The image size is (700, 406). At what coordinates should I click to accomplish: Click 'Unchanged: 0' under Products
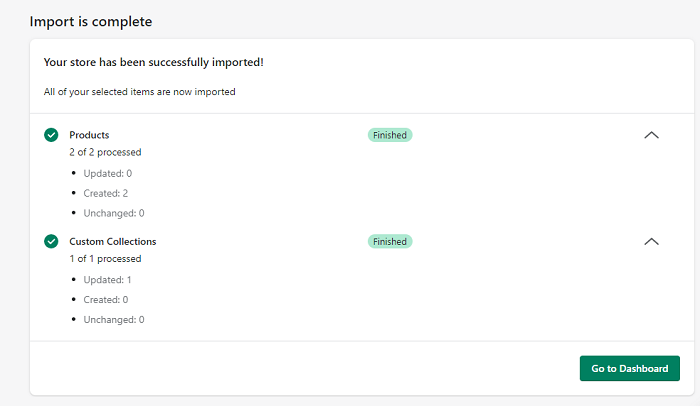[x=114, y=213]
